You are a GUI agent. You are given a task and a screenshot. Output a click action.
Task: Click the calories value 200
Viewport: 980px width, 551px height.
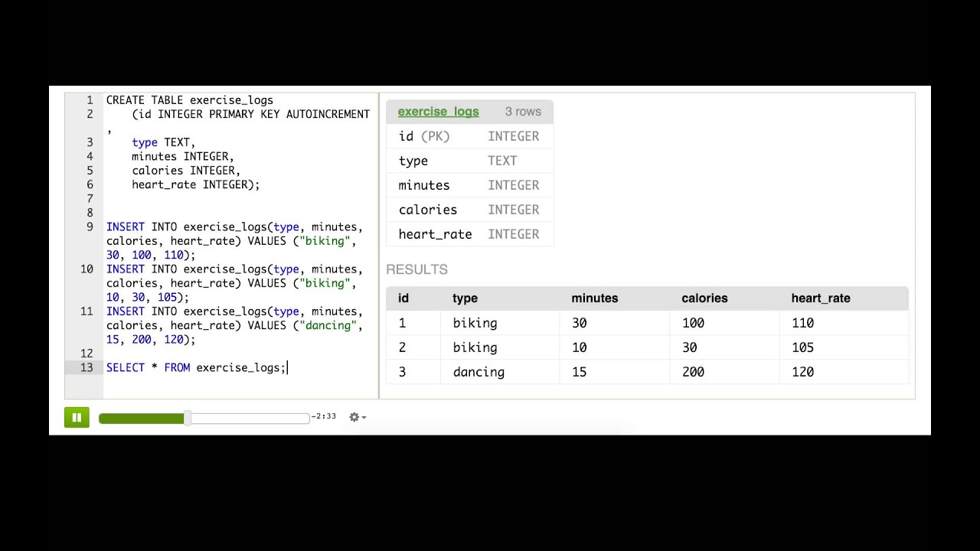(693, 372)
